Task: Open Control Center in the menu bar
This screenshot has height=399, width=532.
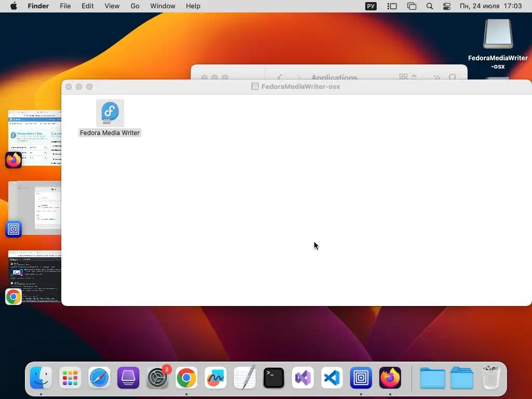Action: [x=447, y=6]
